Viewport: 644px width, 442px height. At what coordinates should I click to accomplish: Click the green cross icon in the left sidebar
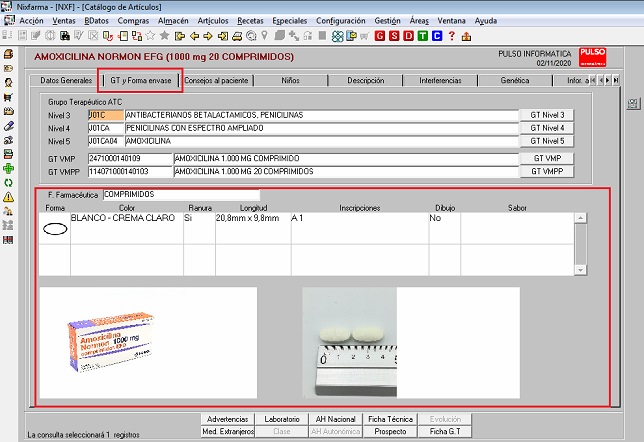click(8, 168)
